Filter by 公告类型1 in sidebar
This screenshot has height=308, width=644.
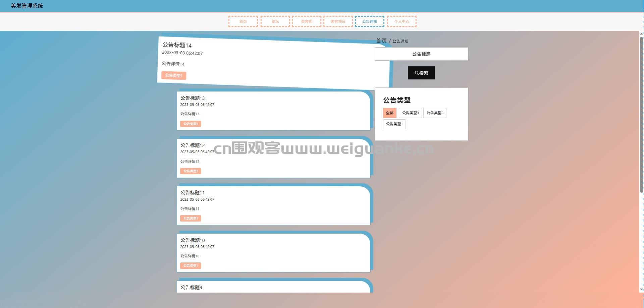pos(394,124)
